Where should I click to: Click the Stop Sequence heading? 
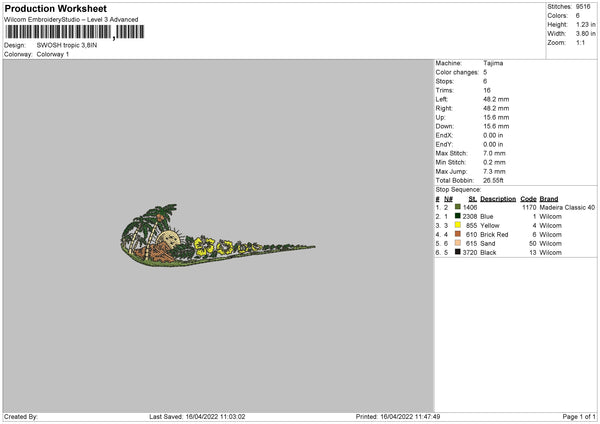point(458,189)
